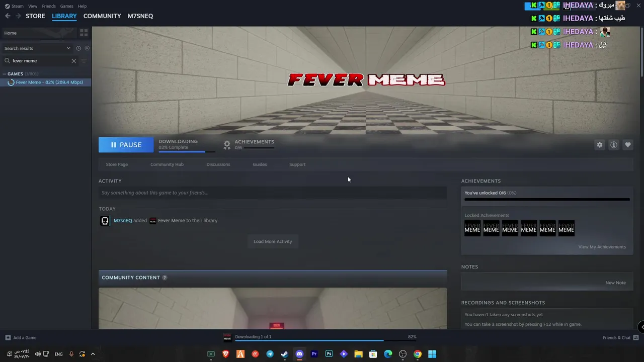Create a New Note
The image size is (644, 362).
coord(615,283)
